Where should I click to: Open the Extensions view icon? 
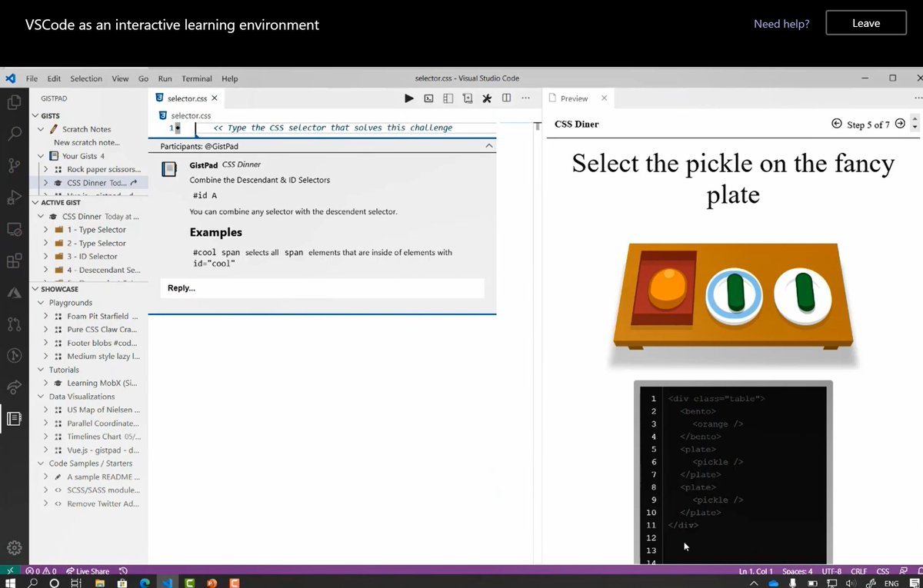click(12, 261)
